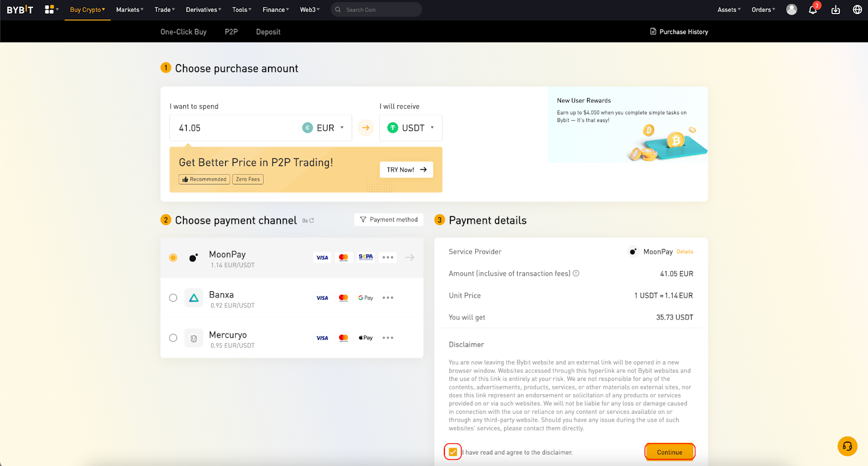The height and width of the screenshot is (466, 868).
Task: Expand the Markets menu
Action: (130, 10)
